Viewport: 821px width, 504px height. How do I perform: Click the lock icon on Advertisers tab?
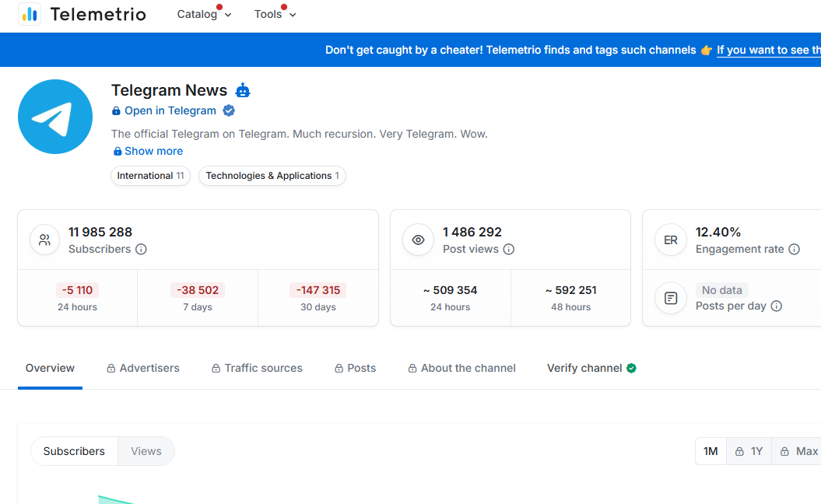pos(111,369)
